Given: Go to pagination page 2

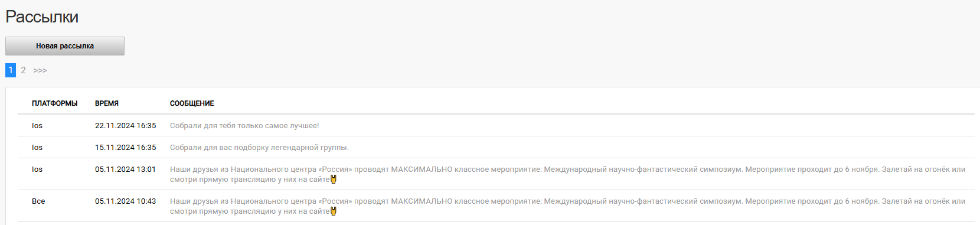Looking at the screenshot, I should (x=23, y=70).
